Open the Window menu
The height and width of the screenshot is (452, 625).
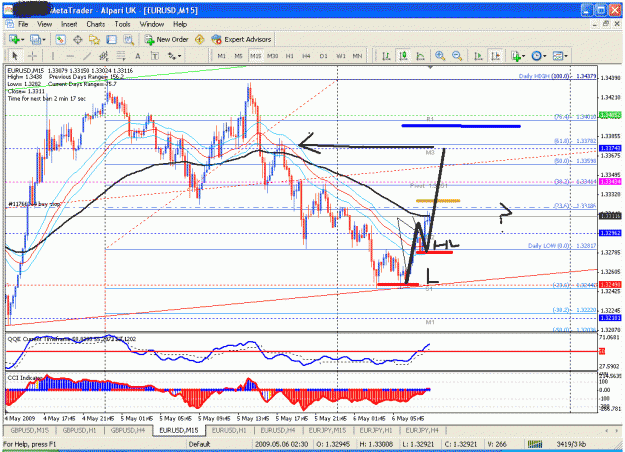tap(152, 24)
